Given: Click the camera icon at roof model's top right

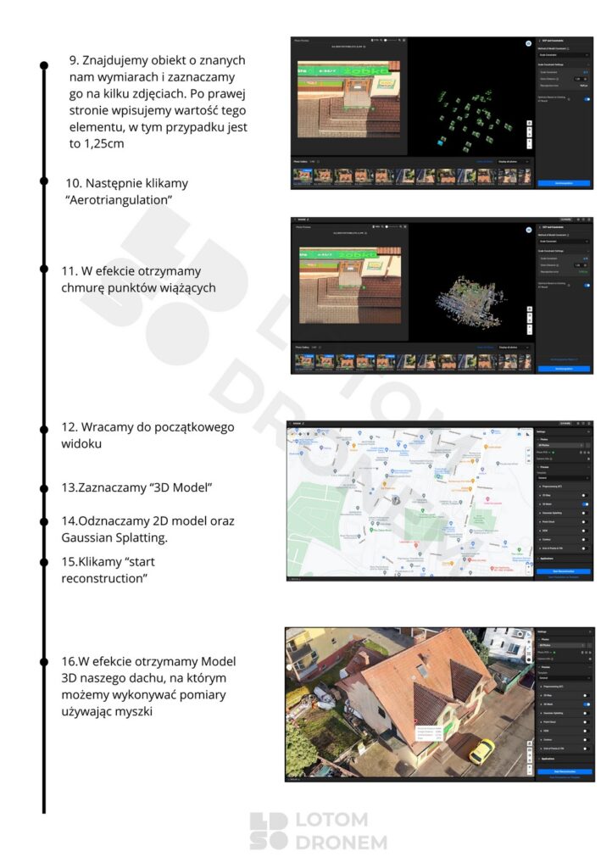Looking at the screenshot, I should [x=520, y=634].
